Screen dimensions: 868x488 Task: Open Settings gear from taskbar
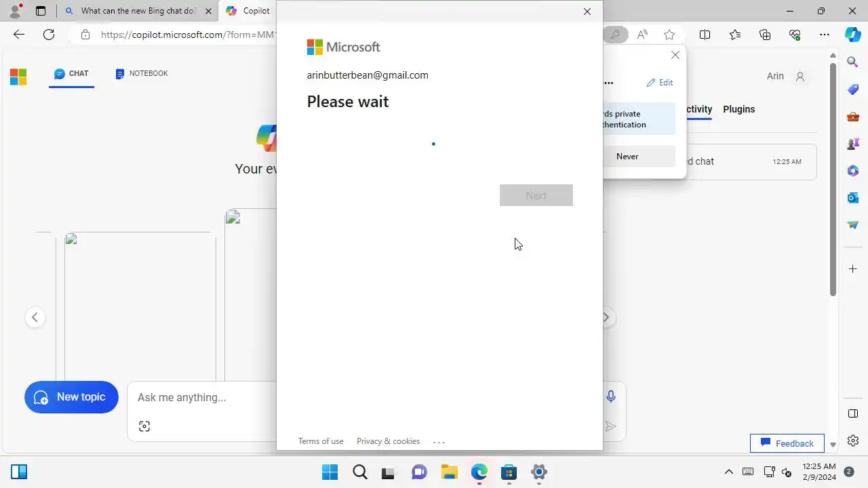click(x=539, y=472)
